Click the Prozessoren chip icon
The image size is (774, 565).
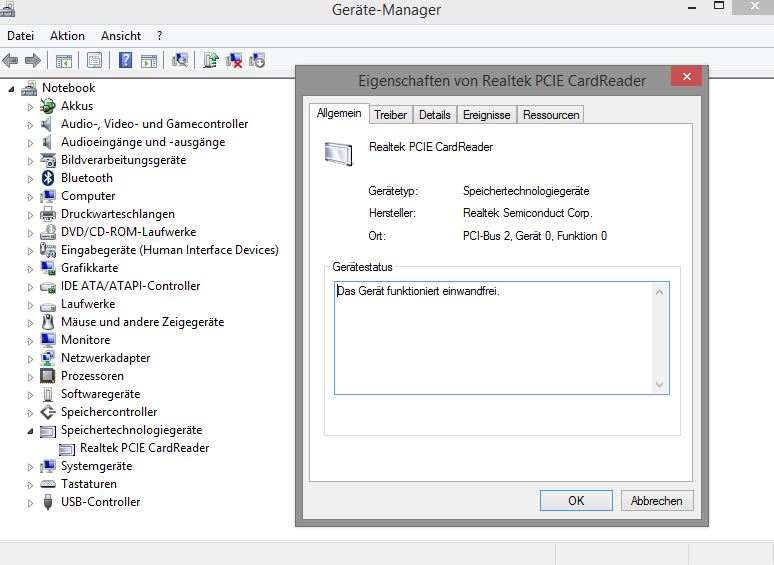48,376
